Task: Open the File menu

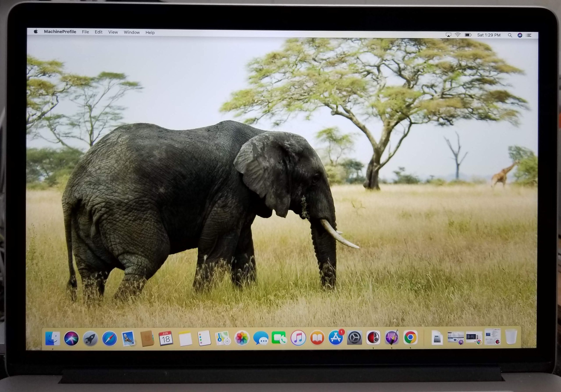Action: (85, 32)
